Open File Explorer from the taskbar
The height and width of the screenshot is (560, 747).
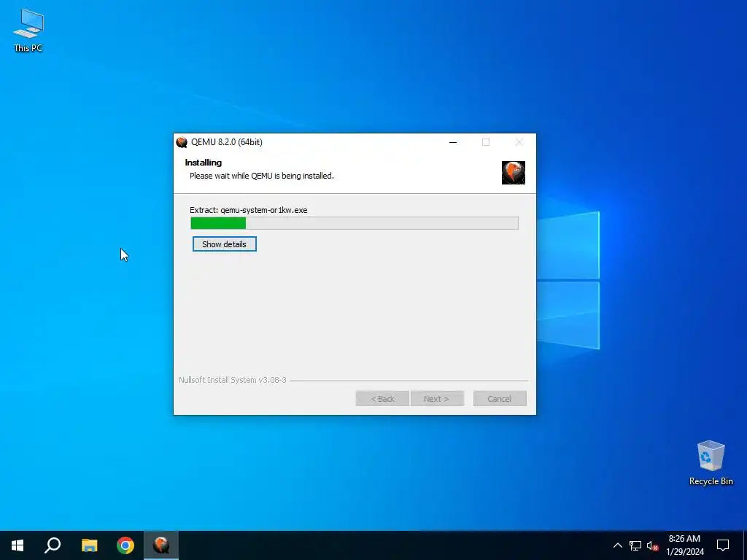coord(89,545)
